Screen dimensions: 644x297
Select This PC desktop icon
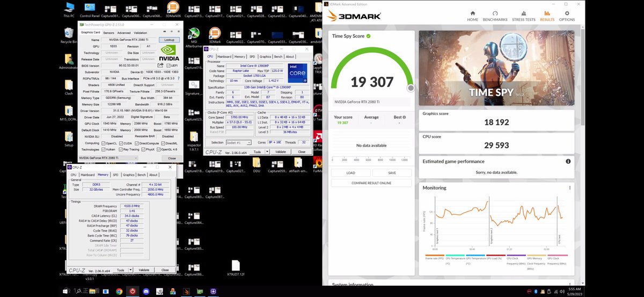69,10
